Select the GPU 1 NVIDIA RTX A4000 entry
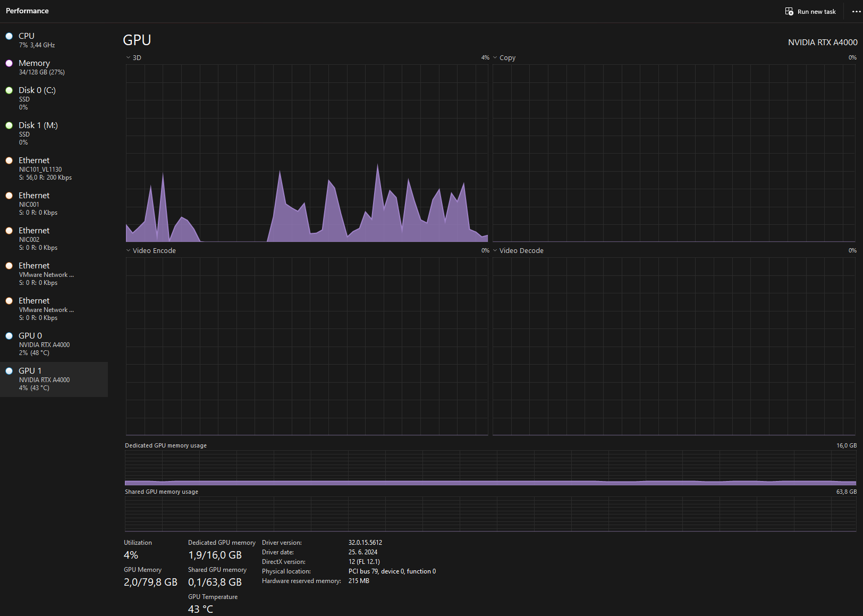This screenshot has height=616, width=863. tap(53, 379)
